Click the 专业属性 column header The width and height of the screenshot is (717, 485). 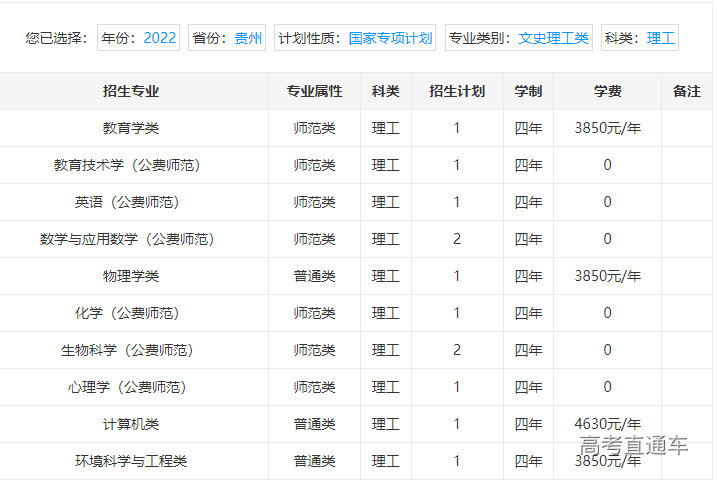point(314,91)
